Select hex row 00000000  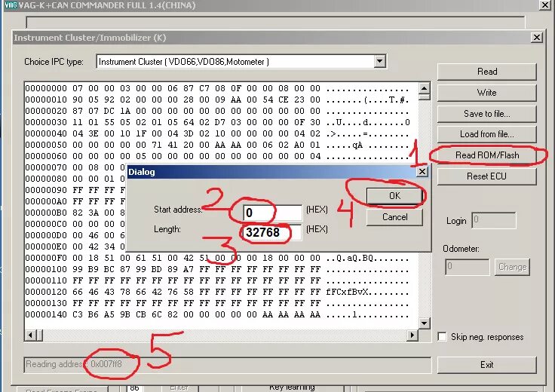[217, 88]
